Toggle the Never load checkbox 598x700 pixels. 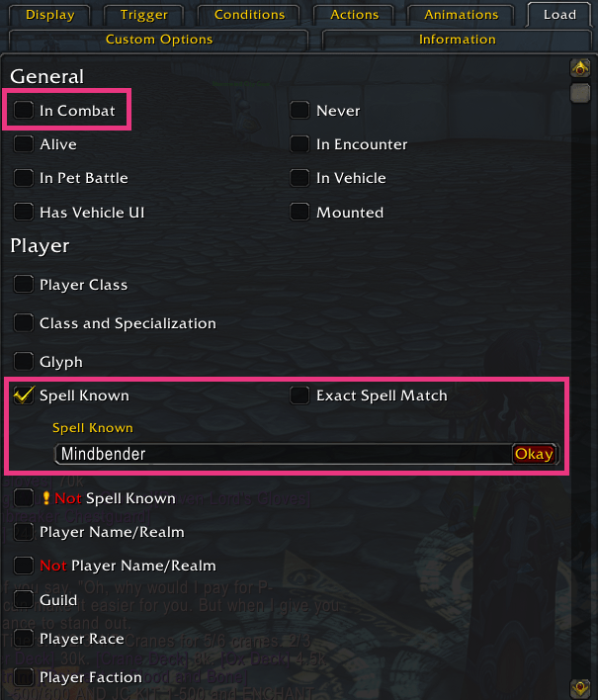tap(299, 111)
